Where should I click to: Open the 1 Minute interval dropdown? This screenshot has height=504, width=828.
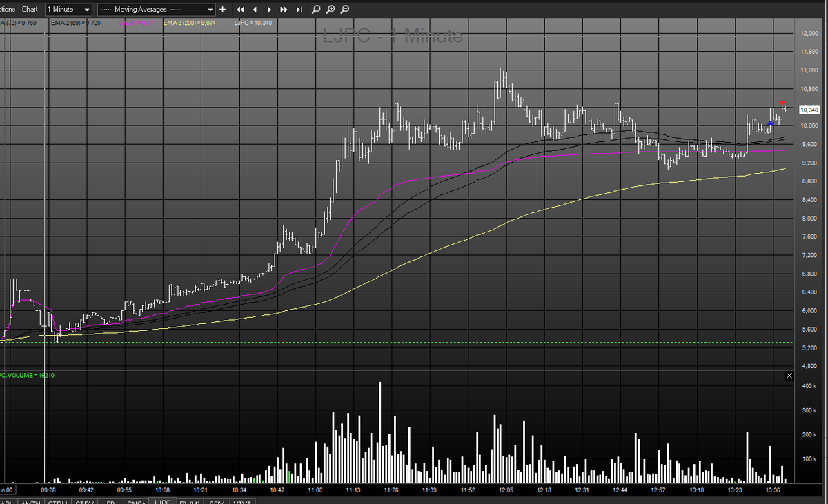pos(68,10)
